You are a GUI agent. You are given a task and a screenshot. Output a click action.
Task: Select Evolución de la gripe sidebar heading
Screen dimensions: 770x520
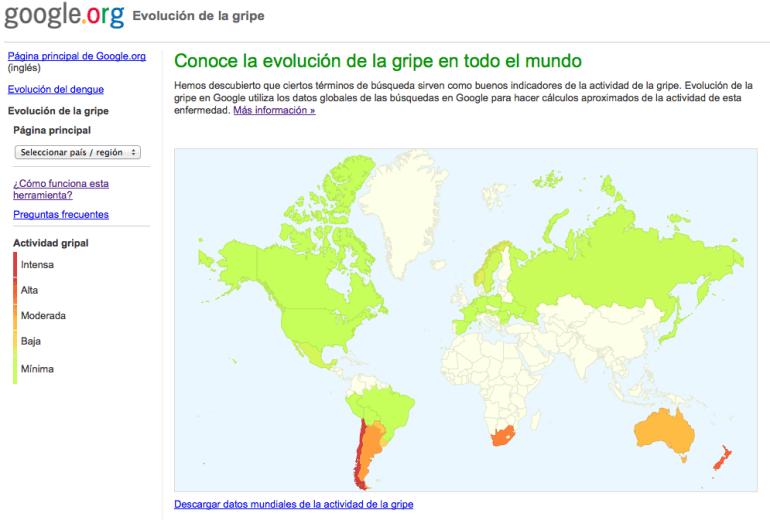(x=58, y=111)
